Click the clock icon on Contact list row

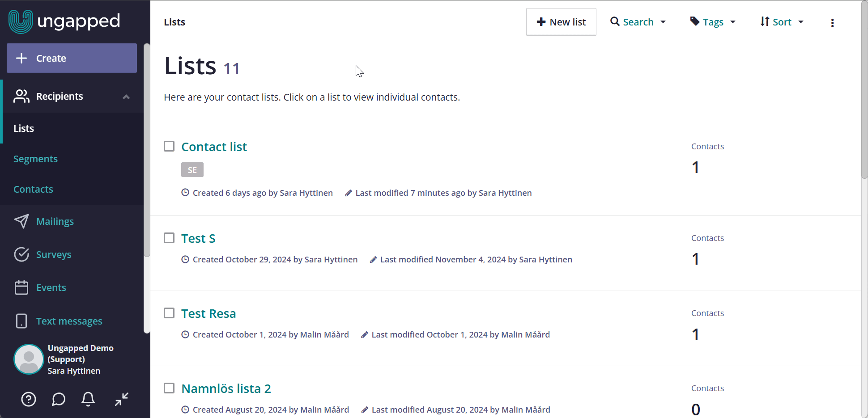pos(185,193)
